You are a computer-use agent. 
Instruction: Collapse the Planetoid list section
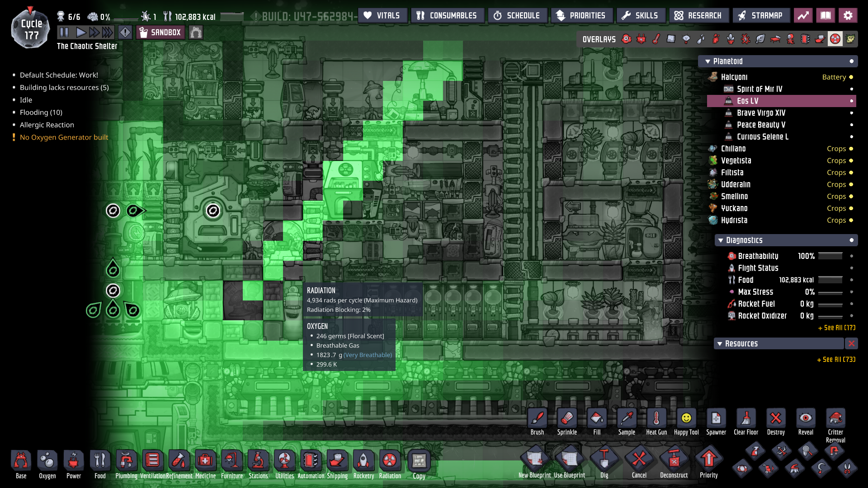pos(708,61)
